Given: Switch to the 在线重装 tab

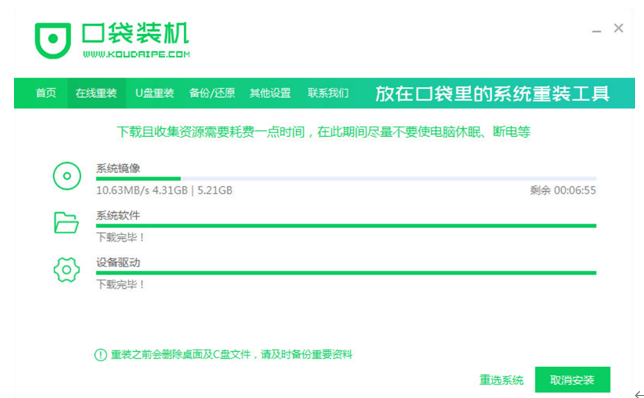Looking at the screenshot, I should [x=96, y=93].
